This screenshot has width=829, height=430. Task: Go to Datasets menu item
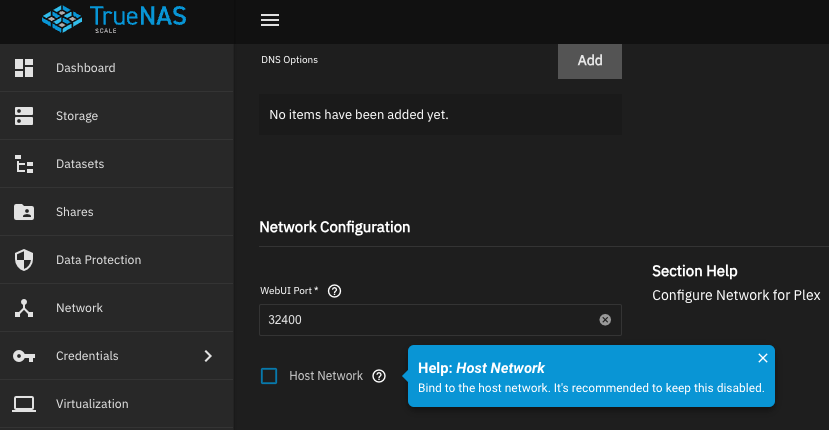80,164
